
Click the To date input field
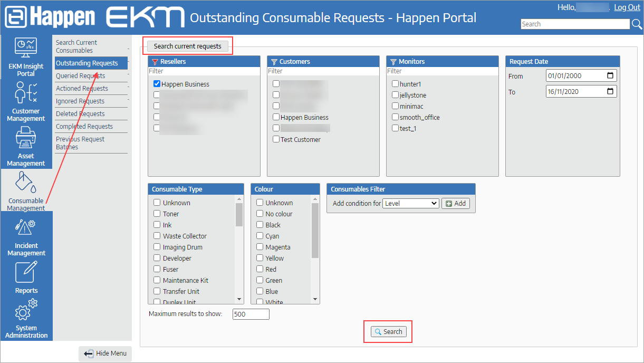[x=581, y=91]
